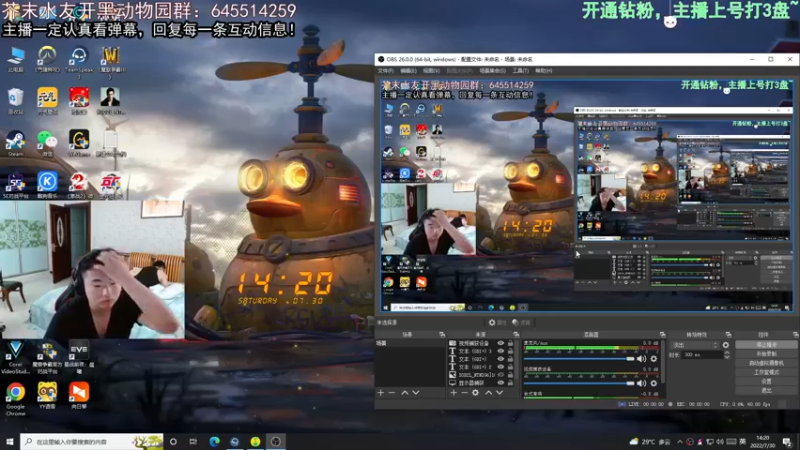The width and height of the screenshot is (800, 450).
Task: Open the yellow square app shortcut beside Recycle Bin
Action: pos(47,101)
